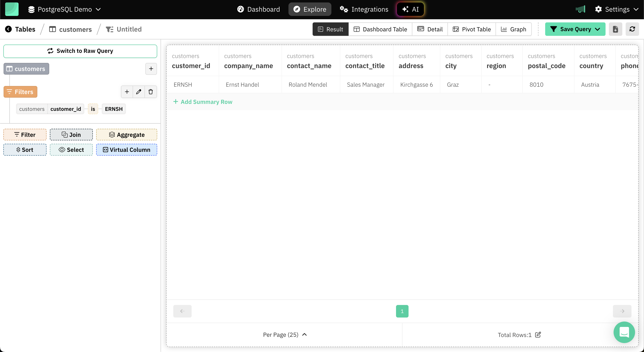The width and height of the screenshot is (644, 352).
Task: Open the PostgreSQL Demo database dropdown
Action: tap(64, 9)
